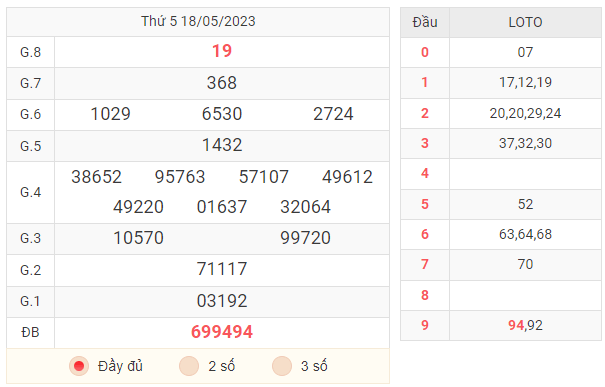Click the G.7 number 368
The image size is (605, 387).
click(222, 83)
